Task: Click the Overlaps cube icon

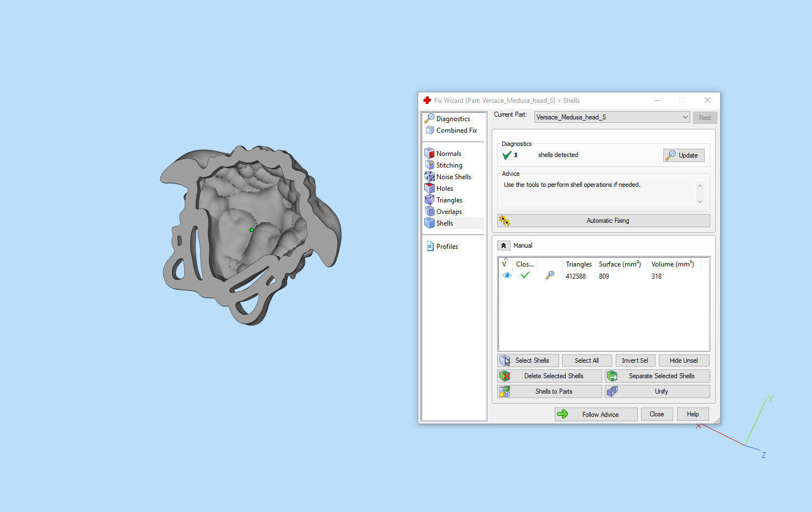Action: (x=429, y=211)
